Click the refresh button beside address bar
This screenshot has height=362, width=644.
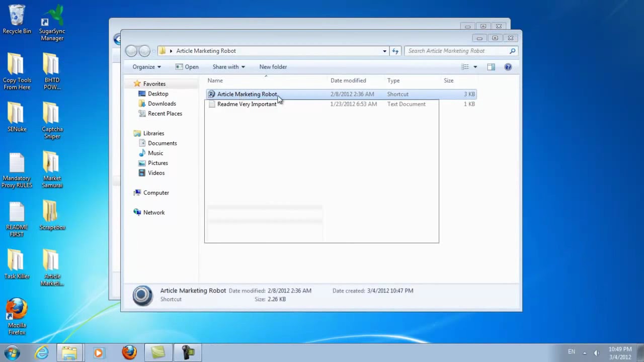[x=395, y=51]
